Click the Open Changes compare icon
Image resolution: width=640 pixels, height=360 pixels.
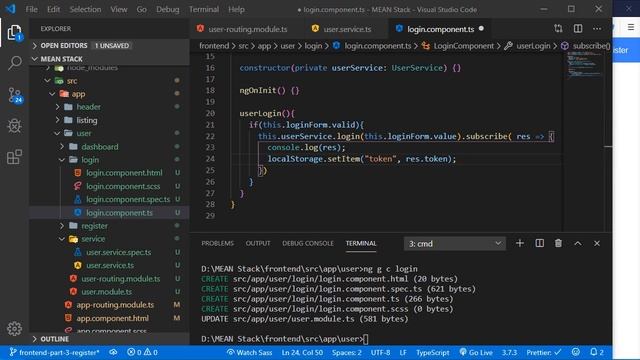(558, 29)
